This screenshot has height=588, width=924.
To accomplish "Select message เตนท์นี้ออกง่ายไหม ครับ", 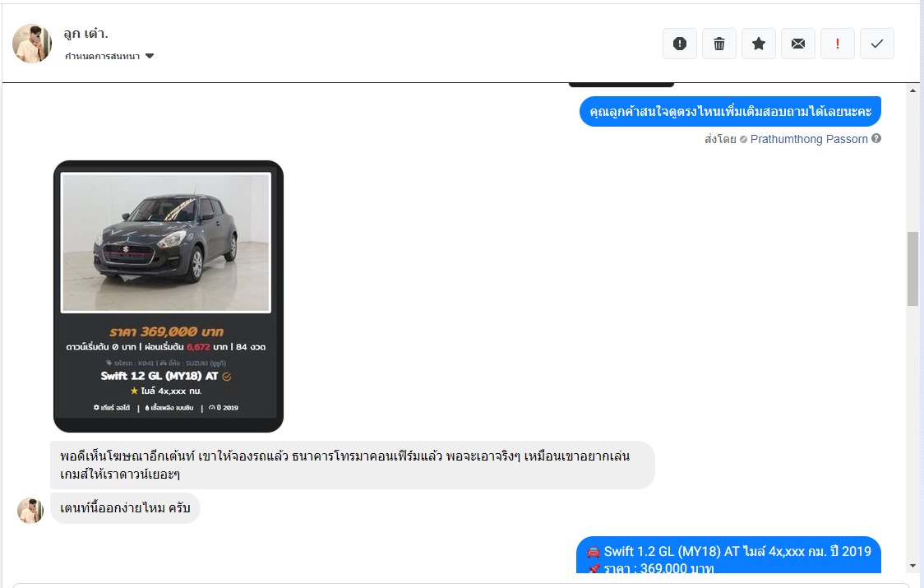I will point(125,507).
